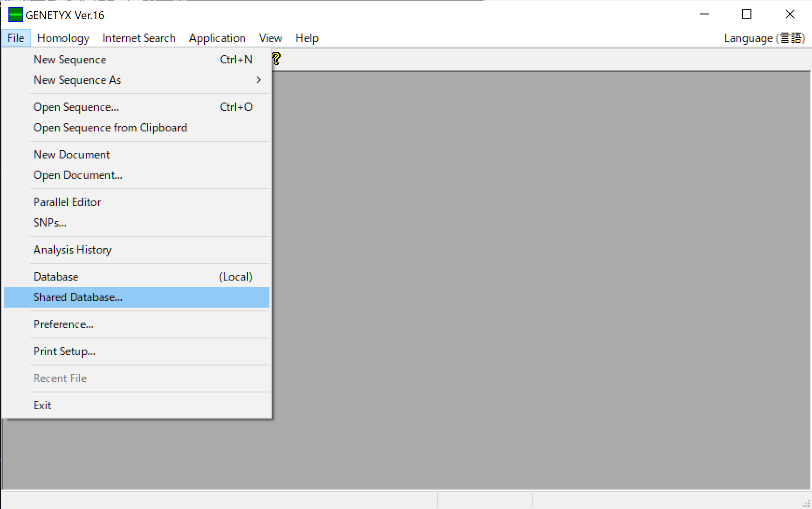Expand the New Sequence As submenu
Image resolution: width=812 pixels, height=509 pixels.
137,80
